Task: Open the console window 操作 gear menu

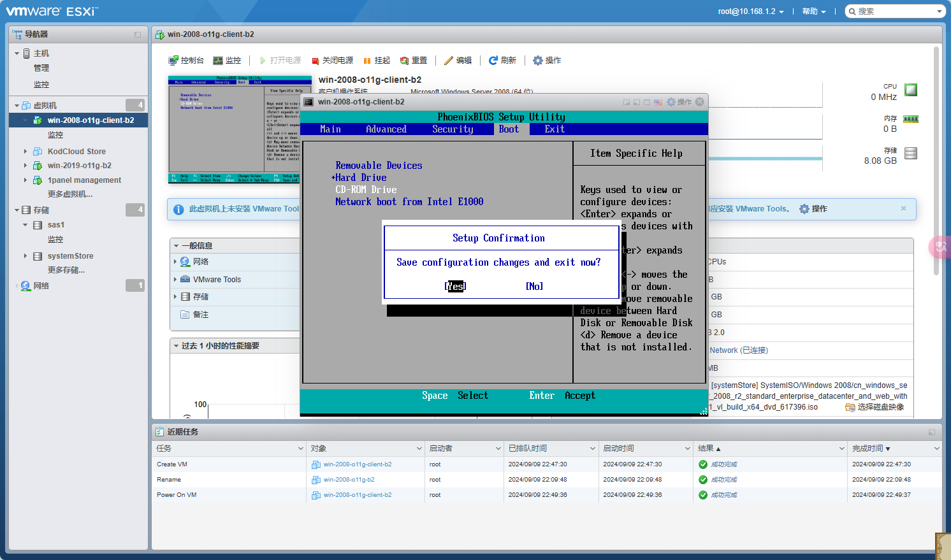Action: tap(679, 102)
